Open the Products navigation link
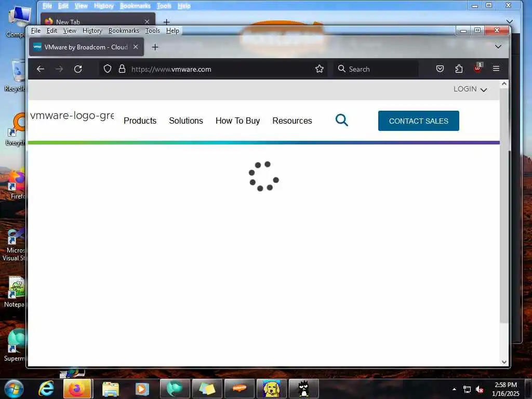The height and width of the screenshot is (399, 532). pyautogui.click(x=140, y=121)
